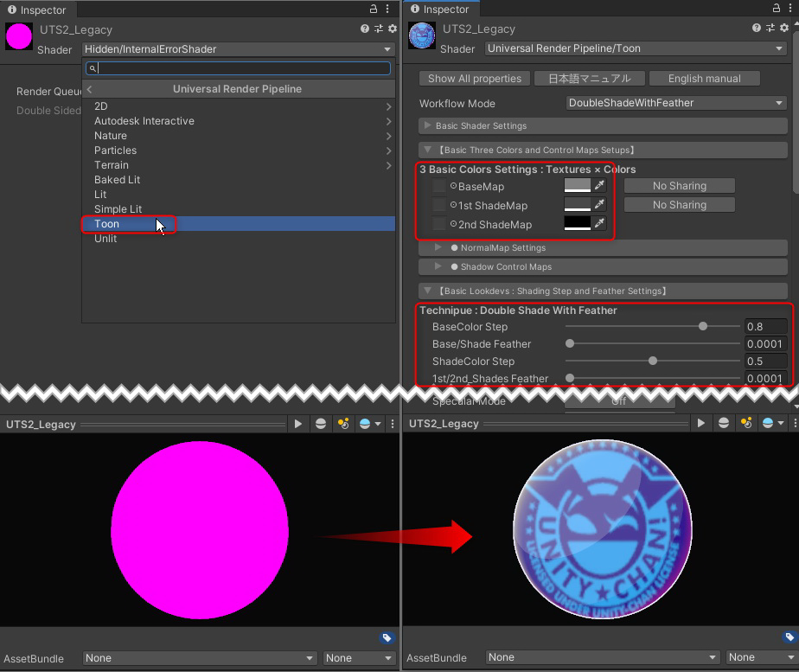The width and height of the screenshot is (799, 672).
Task: Click the BaseColor Step slider handle
Action: click(703, 327)
